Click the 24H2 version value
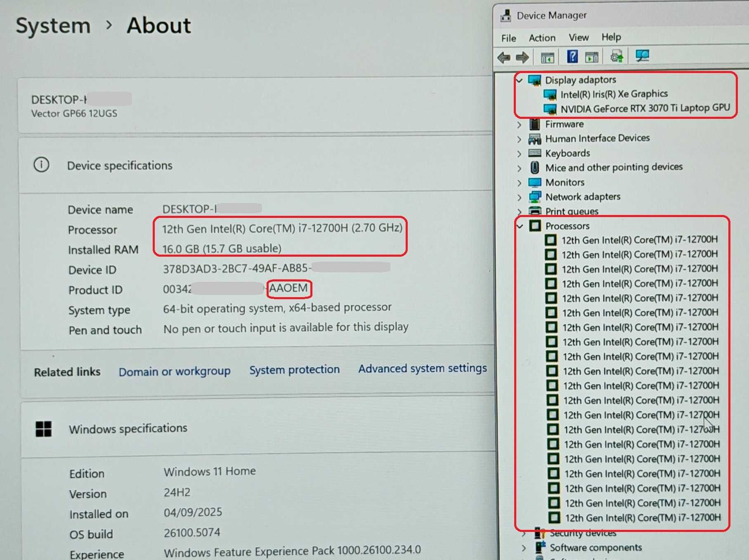This screenshot has height=560, width=749. coord(177,492)
